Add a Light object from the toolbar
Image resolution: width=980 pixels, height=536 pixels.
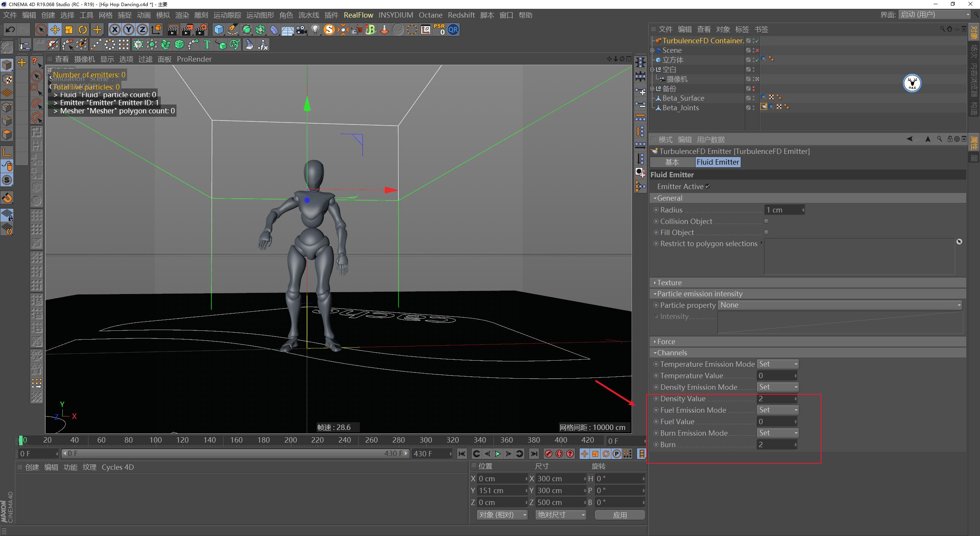coord(315,29)
